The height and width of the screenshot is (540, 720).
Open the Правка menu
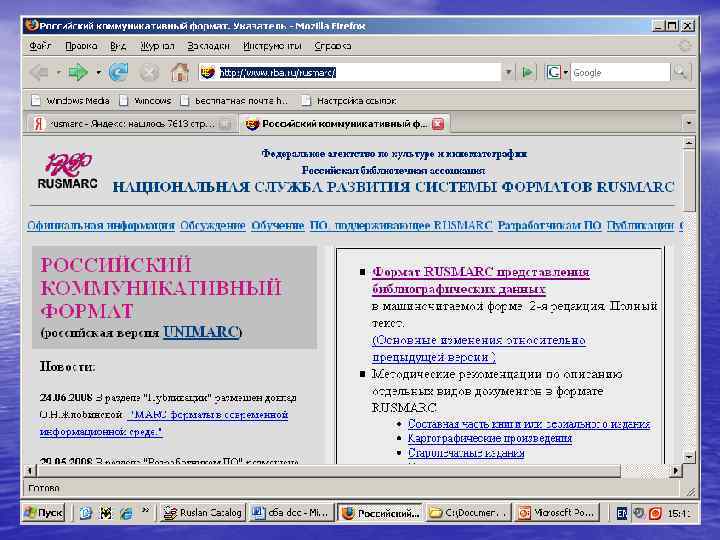point(81,46)
